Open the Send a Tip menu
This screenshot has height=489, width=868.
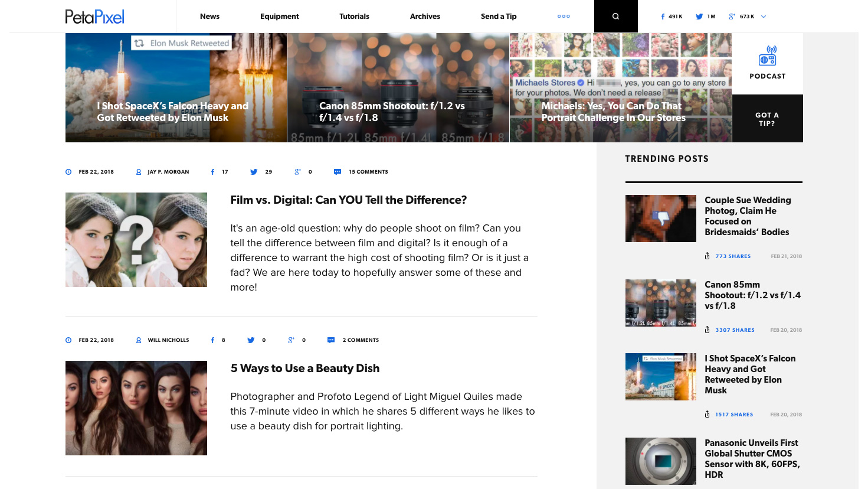click(x=499, y=17)
